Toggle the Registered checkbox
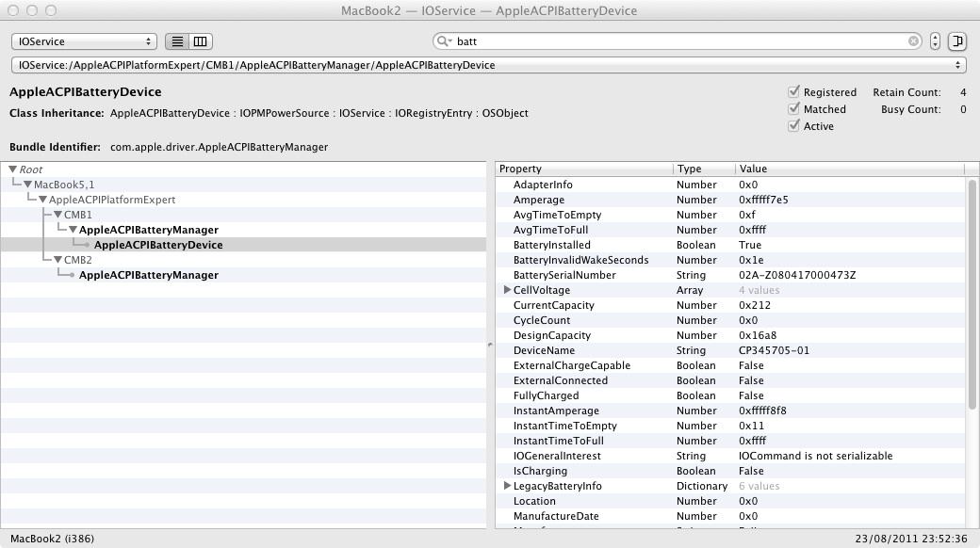Image resolution: width=980 pixels, height=548 pixels. pyautogui.click(x=794, y=92)
